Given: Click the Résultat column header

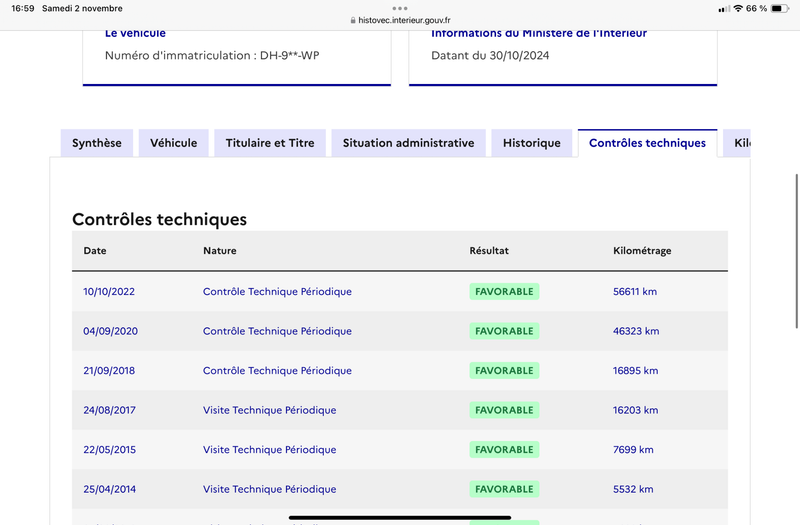Looking at the screenshot, I should 489,251.
